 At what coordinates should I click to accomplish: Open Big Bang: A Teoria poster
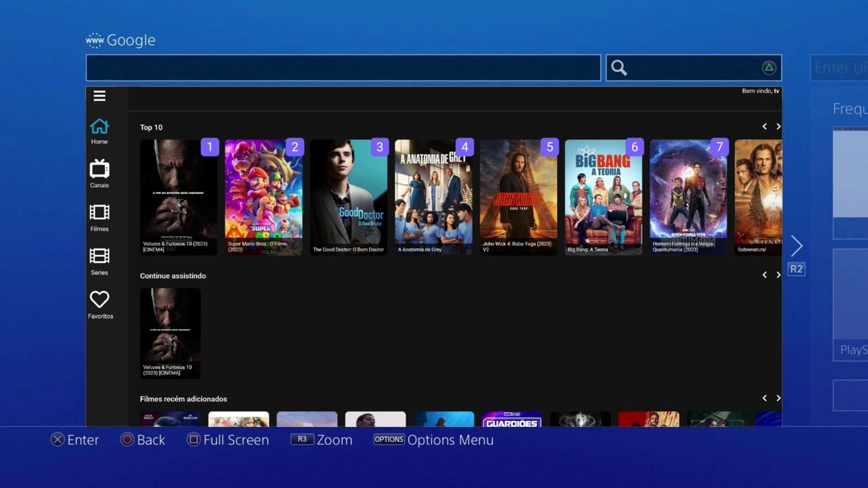pyautogui.click(x=604, y=197)
